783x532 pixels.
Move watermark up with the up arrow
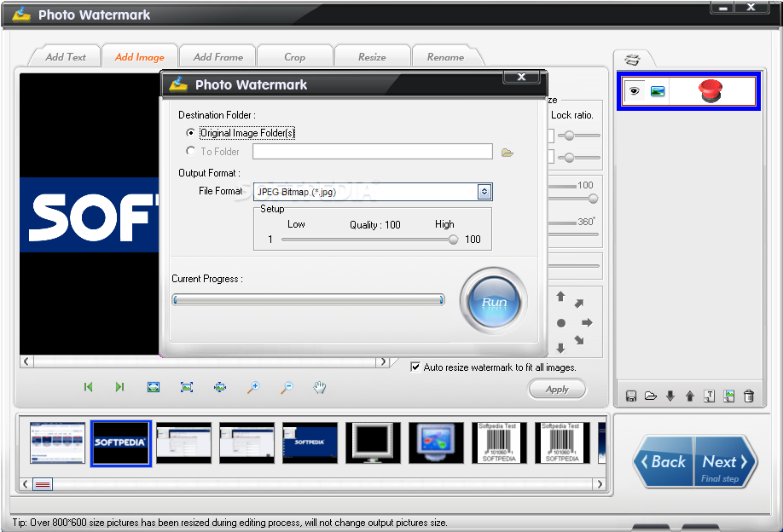(560, 297)
